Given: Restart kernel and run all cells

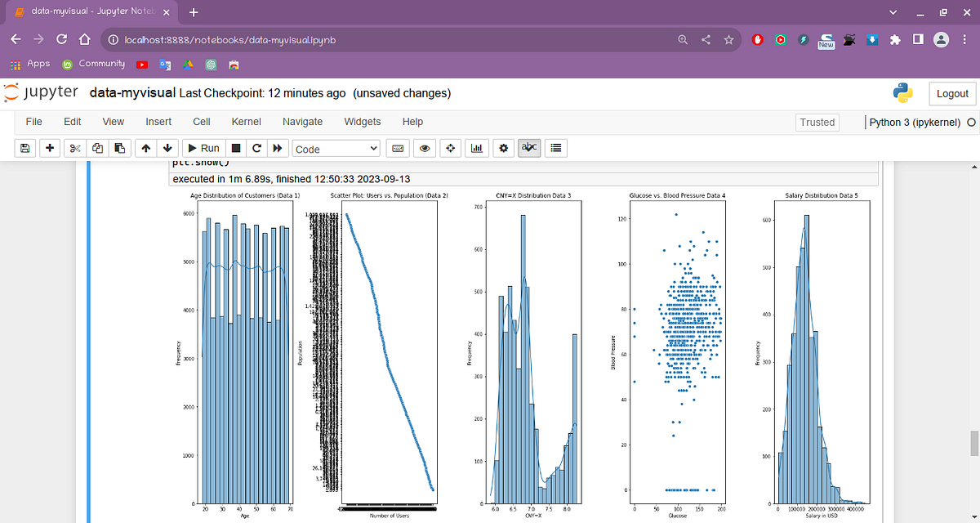Looking at the screenshot, I should (278, 148).
